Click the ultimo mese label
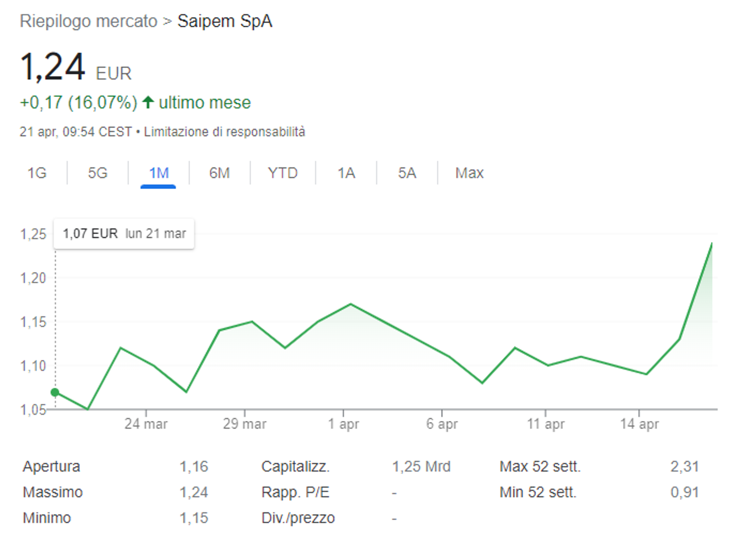756x544 pixels. pos(205,102)
